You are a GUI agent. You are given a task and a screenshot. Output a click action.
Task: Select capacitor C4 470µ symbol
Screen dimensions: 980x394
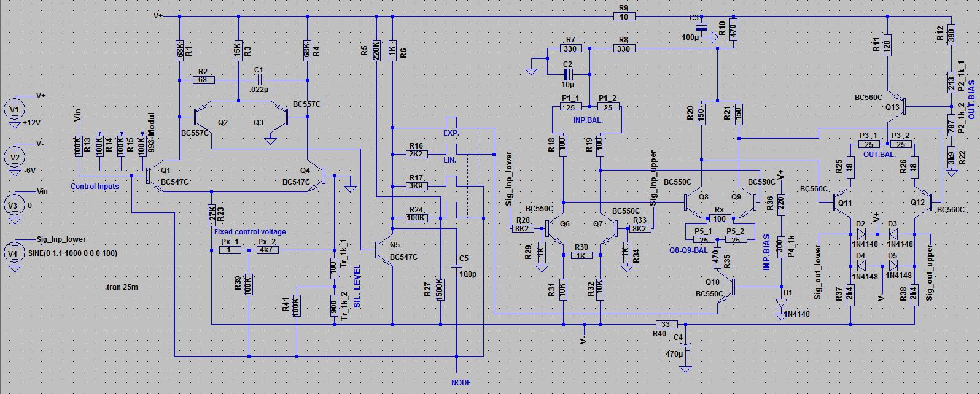[x=685, y=345]
